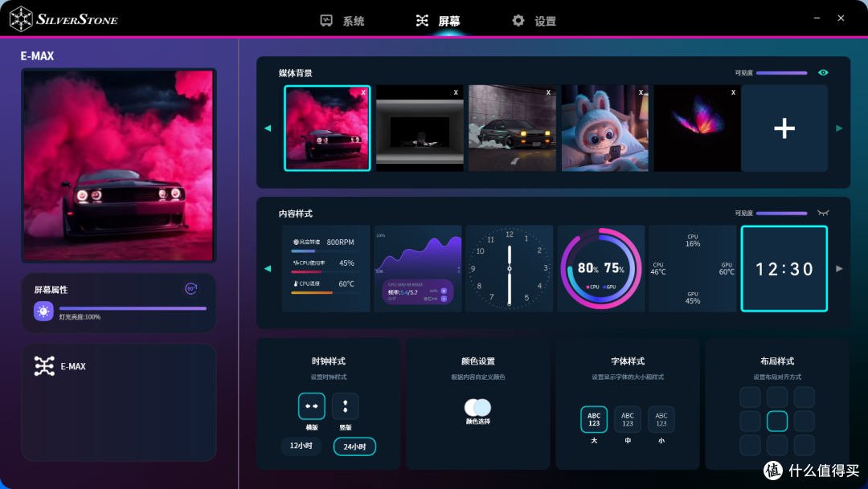This screenshot has height=489, width=868.
Task: Switch to 24小时 time format
Action: (355, 446)
